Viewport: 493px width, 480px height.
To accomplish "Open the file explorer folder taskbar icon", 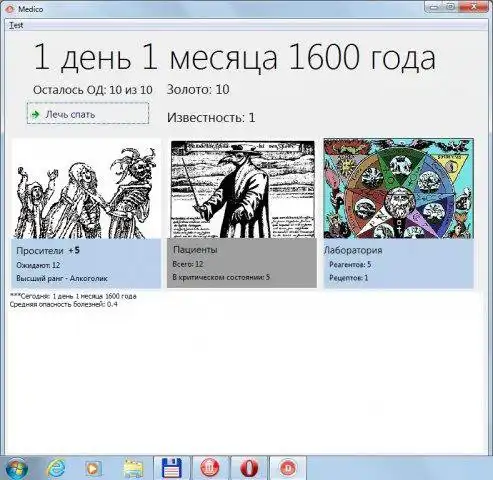I will (x=133, y=469).
